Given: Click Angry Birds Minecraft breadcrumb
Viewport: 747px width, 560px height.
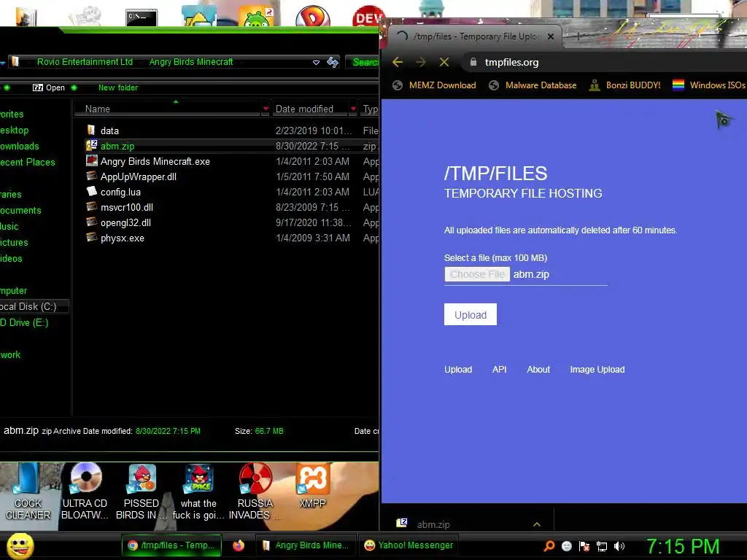Looking at the screenshot, I should [191, 62].
